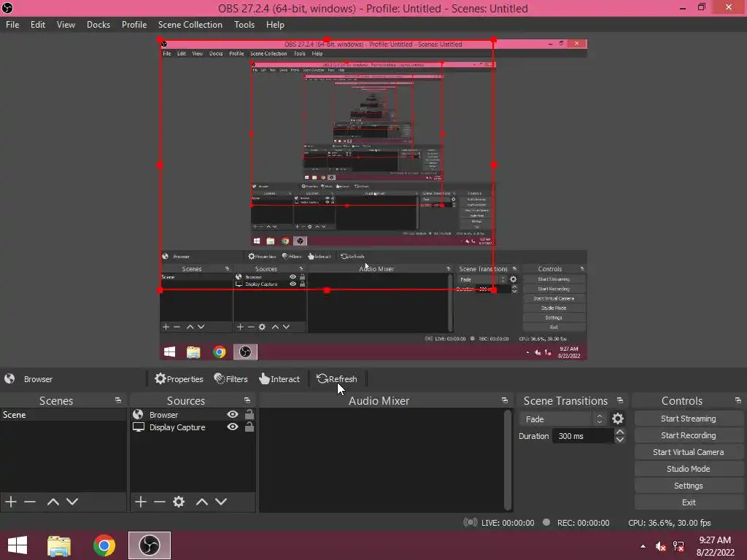Click the add scene plus icon
The height and width of the screenshot is (560, 747).
pyautogui.click(x=11, y=502)
